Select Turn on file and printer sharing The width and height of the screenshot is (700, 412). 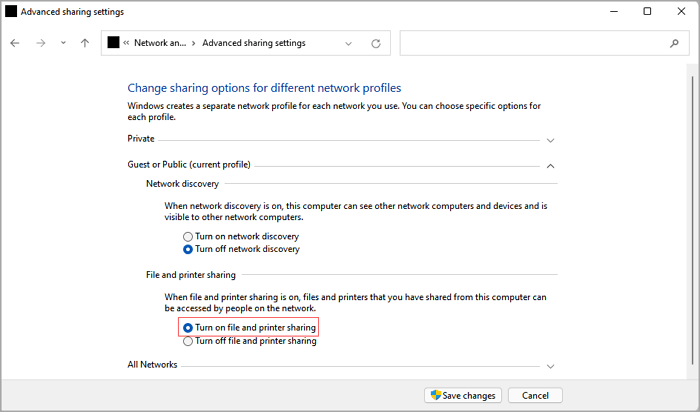(188, 328)
